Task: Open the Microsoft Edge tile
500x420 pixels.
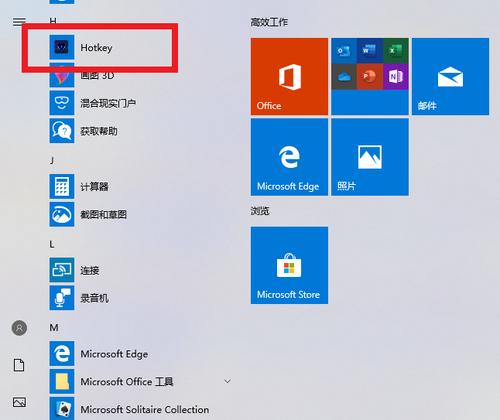Action: [289, 157]
